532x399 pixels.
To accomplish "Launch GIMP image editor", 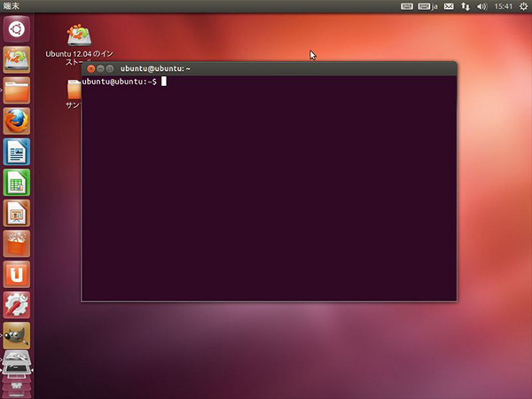I will click(17, 335).
